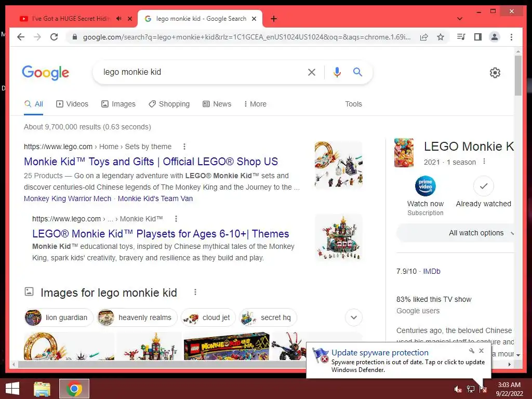Screen dimensions: 532x399
Task: Open Google settings gear
Action: 495,73
